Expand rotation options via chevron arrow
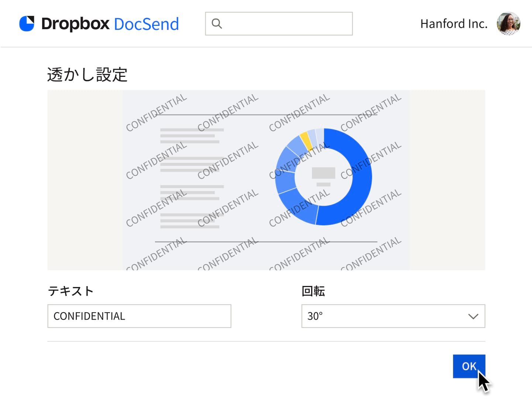532x399 pixels. (x=473, y=316)
